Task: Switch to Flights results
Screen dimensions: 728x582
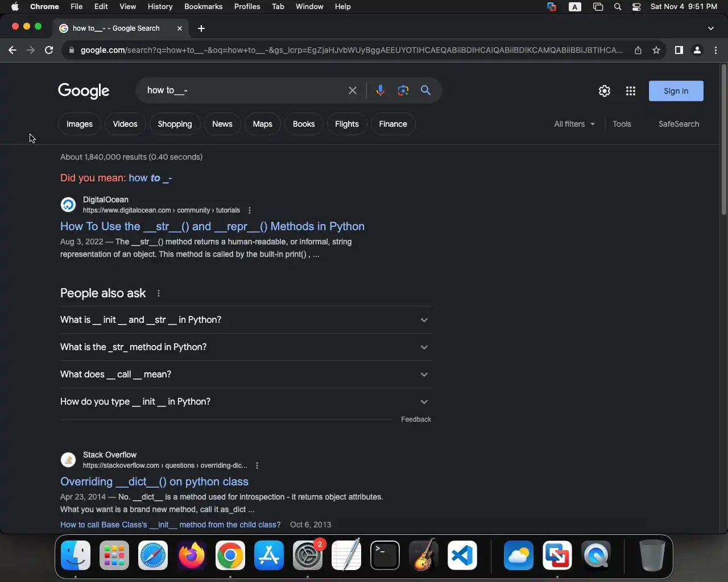Action: [347, 124]
